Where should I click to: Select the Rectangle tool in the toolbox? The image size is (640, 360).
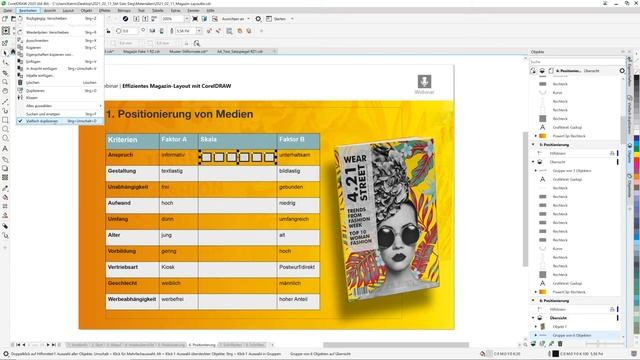point(5,120)
